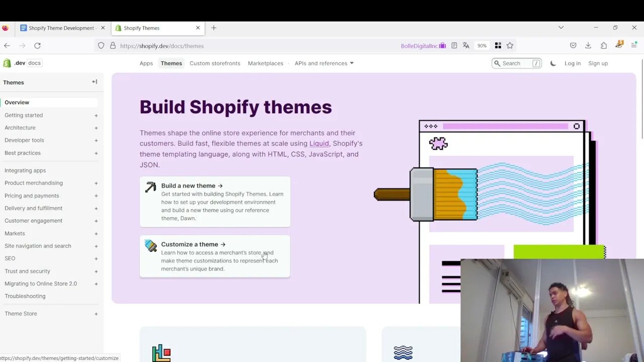
Task: Click the bookmark star icon
Action: (510, 45)
